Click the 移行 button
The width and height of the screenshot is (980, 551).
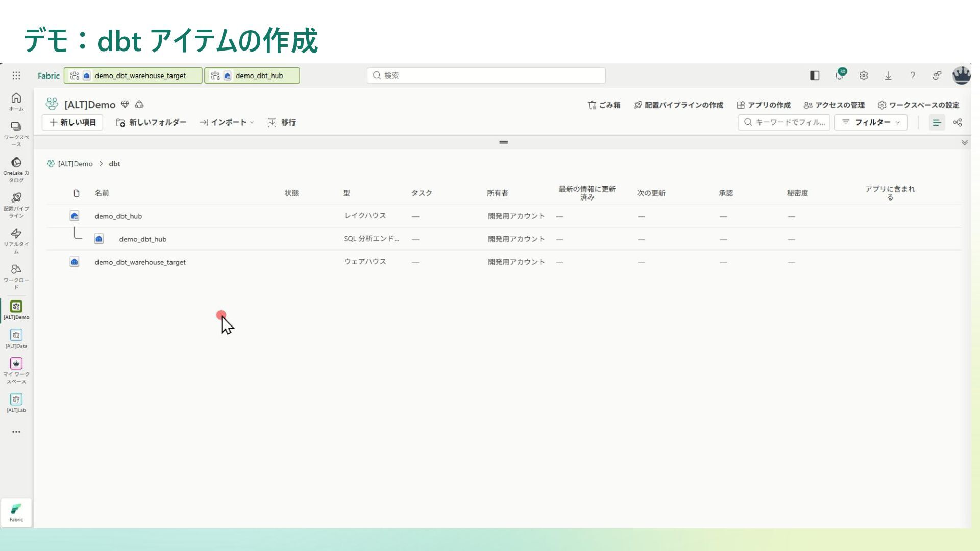pyautogui.click(x=282, y=122)
